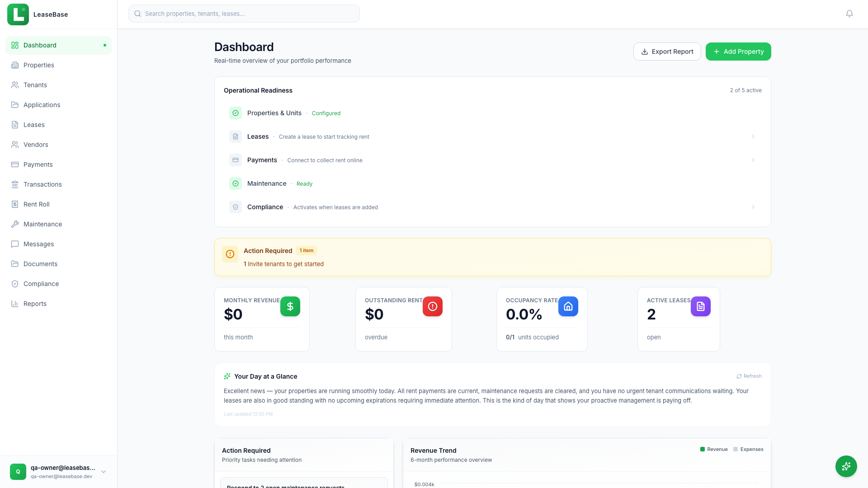
Task: Click the Compliance shield icon in readiness list
Action: click(236, 207)
